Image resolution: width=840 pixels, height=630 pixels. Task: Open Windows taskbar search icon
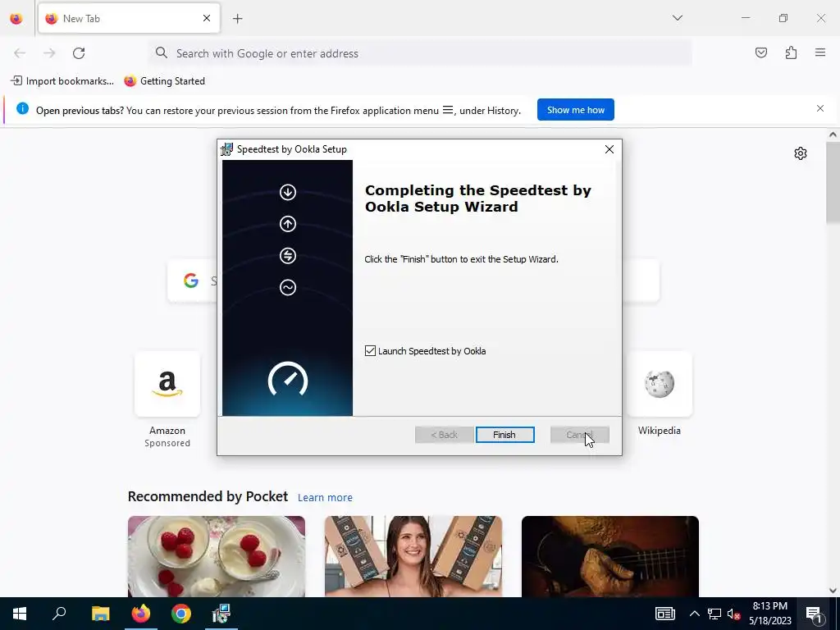click(59, 614)
